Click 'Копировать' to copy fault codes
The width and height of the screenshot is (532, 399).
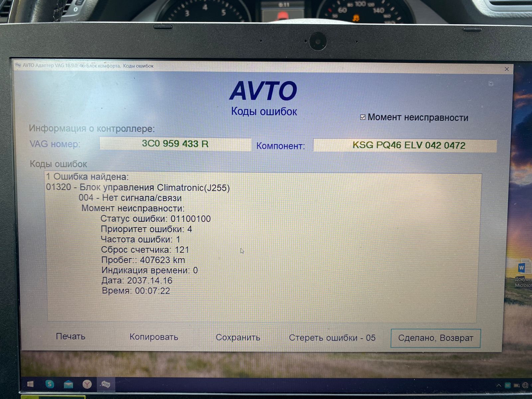coord(154,337)
